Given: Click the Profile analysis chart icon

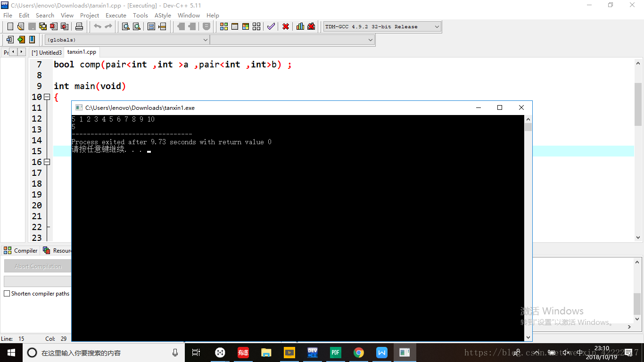Looking at the screenshot, I should point(300,26).
